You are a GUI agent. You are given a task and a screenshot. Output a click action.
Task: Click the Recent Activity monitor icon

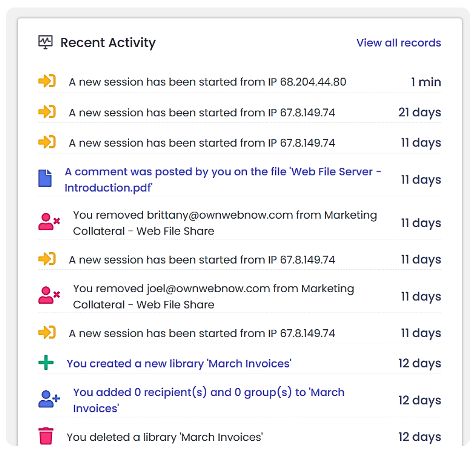[45, 42]
